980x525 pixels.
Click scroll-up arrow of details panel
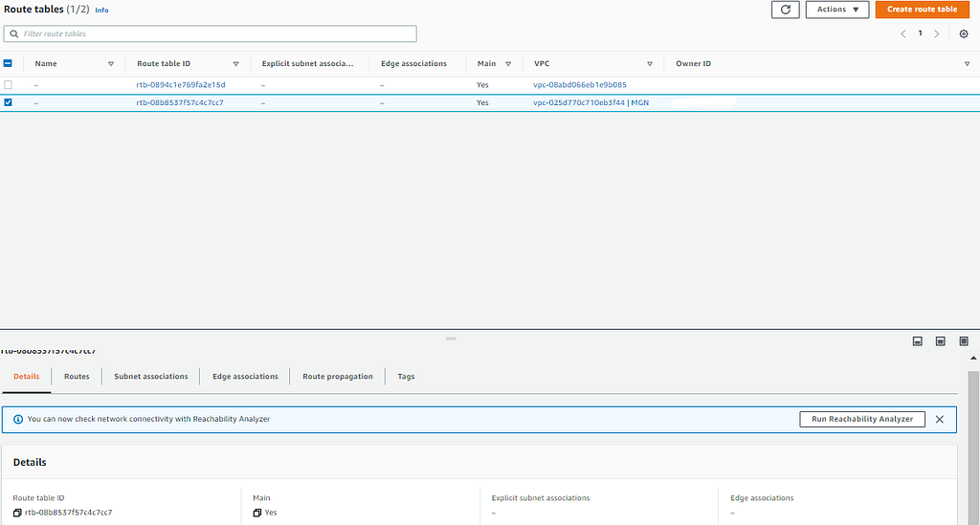pyautogui.click(x=973, y=359)
